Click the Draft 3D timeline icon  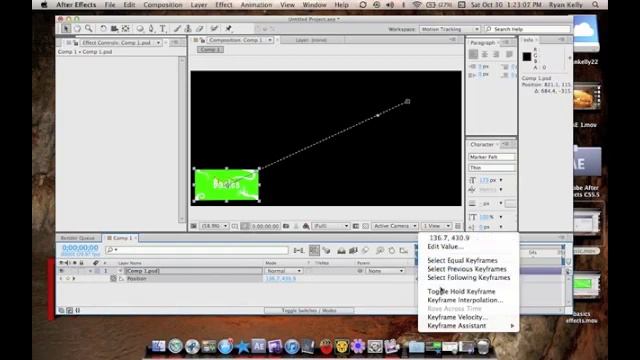327,250
